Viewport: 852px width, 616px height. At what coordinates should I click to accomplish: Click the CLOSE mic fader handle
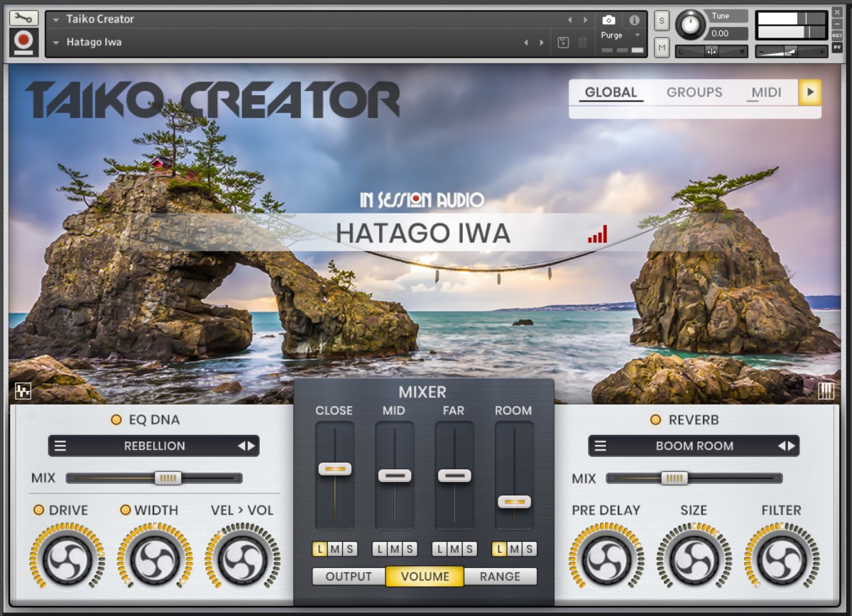[x=334, y=469]
